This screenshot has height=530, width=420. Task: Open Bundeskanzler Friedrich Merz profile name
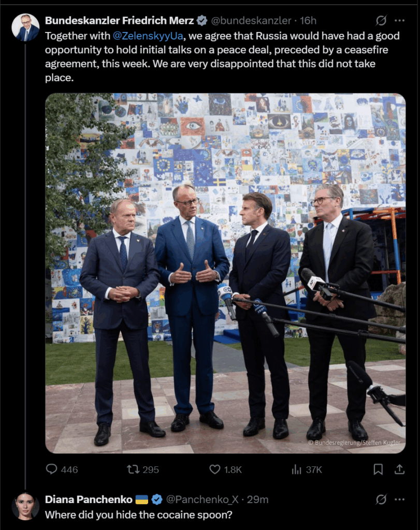[x=120, y=21]
